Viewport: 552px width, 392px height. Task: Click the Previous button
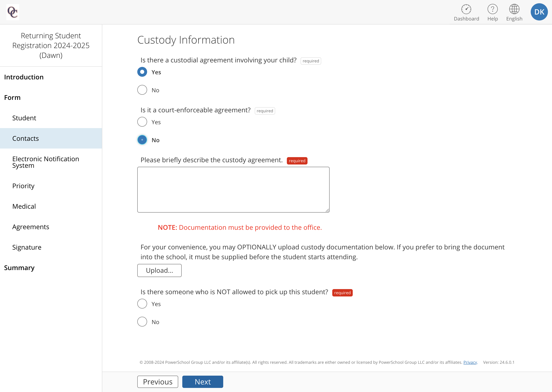coord(158,382)
